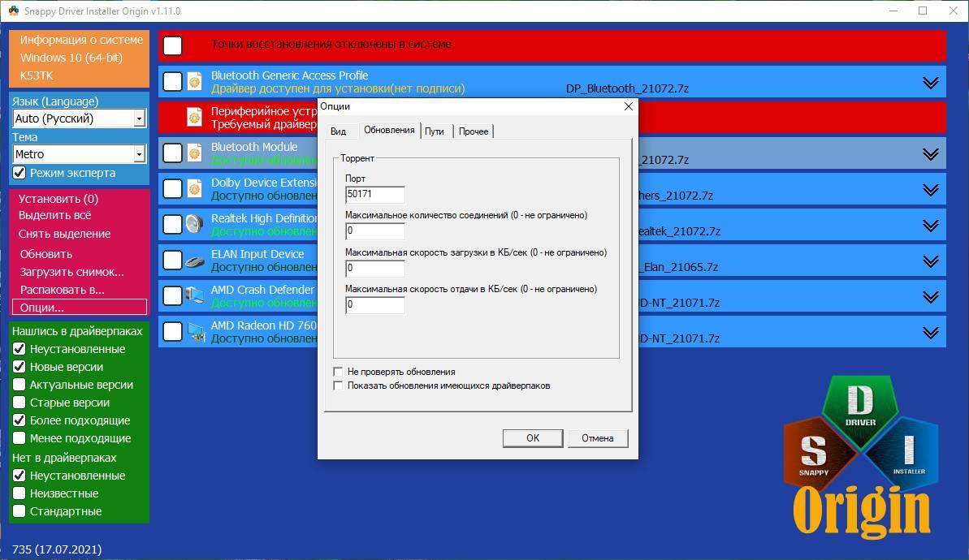Expand the AMD Radeon HD row chevron
The width and height of the screenshot is (969, 560).
(x=931, y=334)
